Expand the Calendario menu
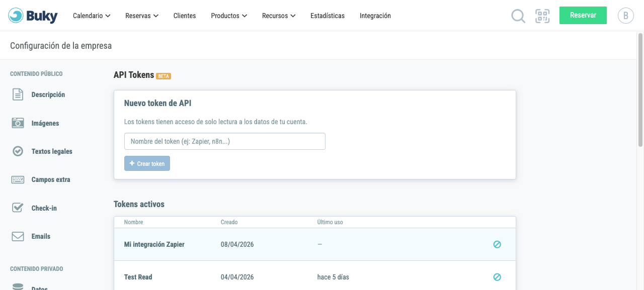The image size is (644, 290). tap(92, 16)
